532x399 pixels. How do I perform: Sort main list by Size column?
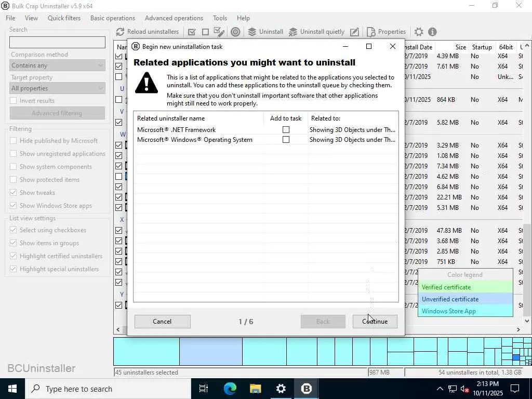pos(453,47)
